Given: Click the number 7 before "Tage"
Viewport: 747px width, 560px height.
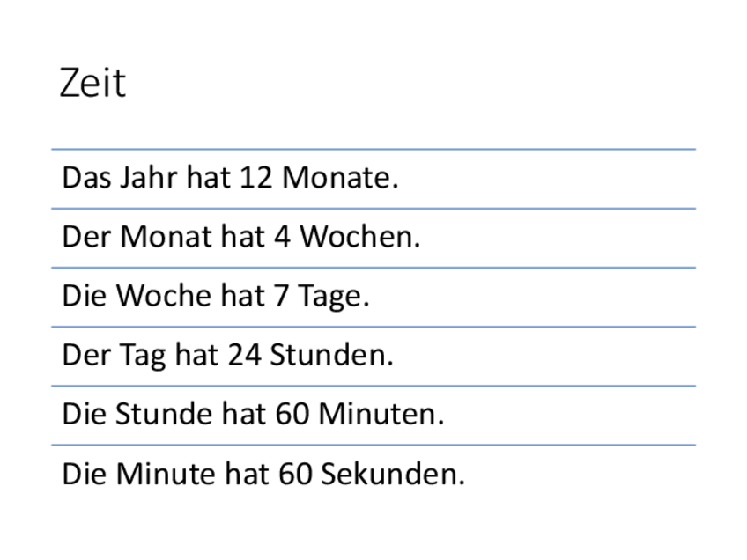Looking at the screenshot, I should [x=281, y=297].
